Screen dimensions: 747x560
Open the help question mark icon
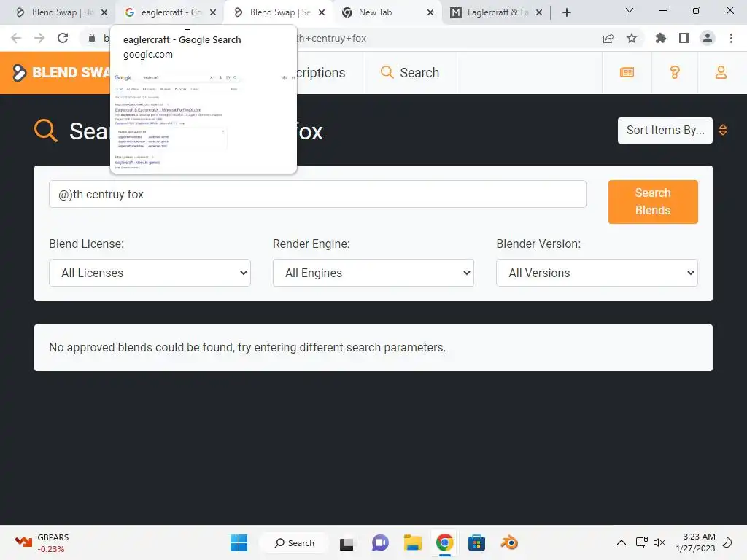675,72
